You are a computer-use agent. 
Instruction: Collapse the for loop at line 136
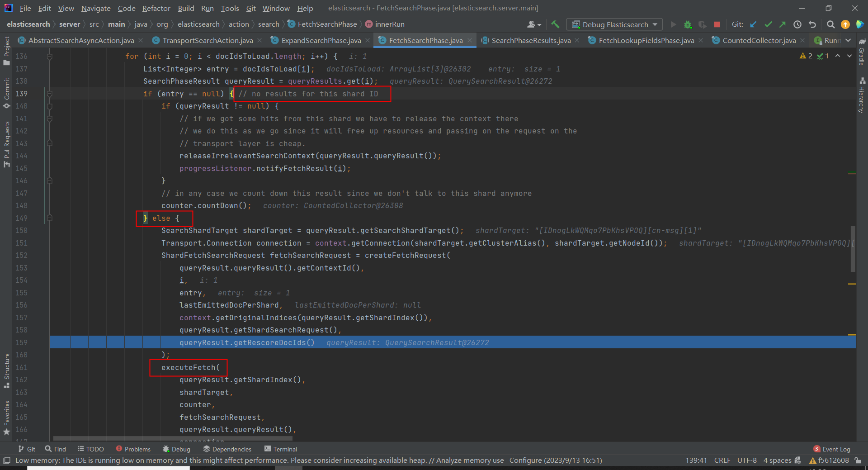50,57
